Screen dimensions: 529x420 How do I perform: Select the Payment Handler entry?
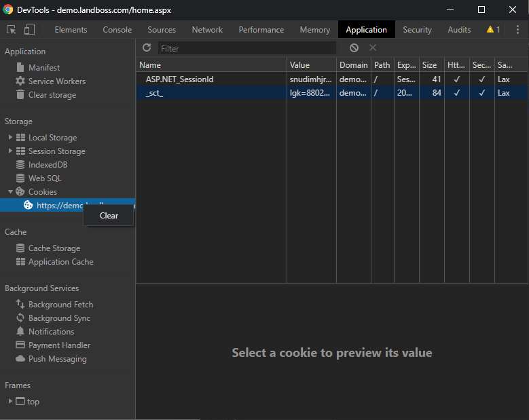coord(59,345)
